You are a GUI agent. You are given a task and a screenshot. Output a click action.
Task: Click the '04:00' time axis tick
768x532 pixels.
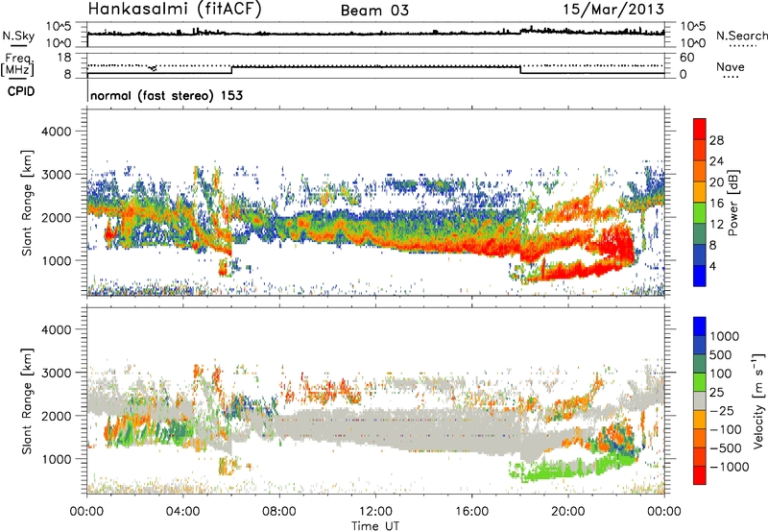(183, 512)
